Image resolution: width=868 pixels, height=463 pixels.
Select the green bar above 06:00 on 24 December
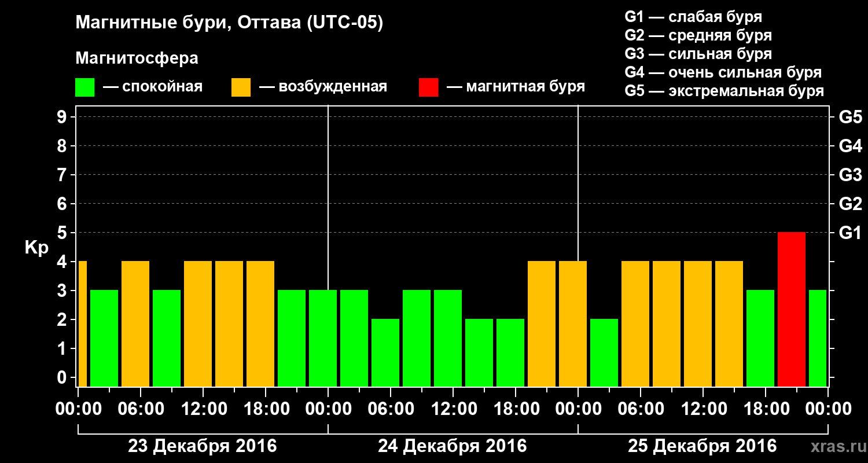[385, 352]
